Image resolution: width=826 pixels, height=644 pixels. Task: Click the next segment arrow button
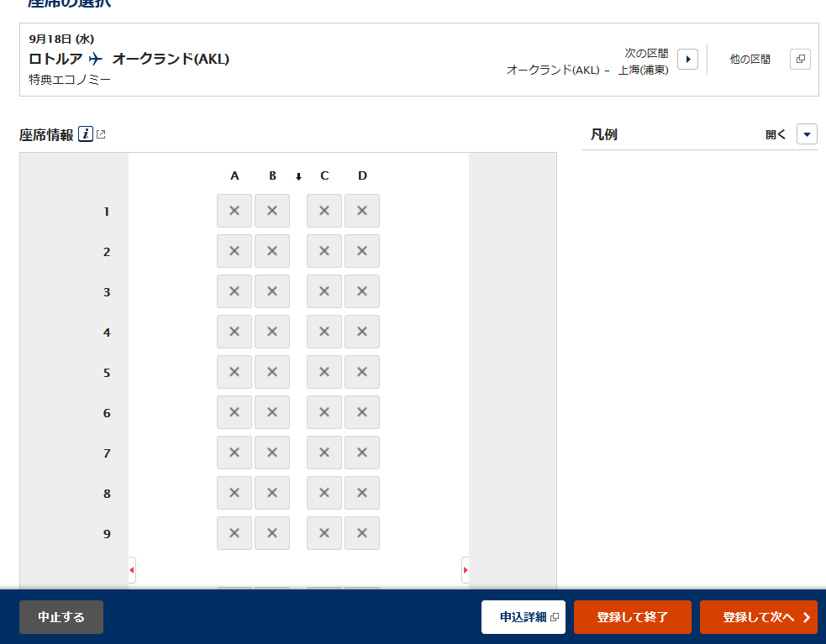click(x=687, y=59)
